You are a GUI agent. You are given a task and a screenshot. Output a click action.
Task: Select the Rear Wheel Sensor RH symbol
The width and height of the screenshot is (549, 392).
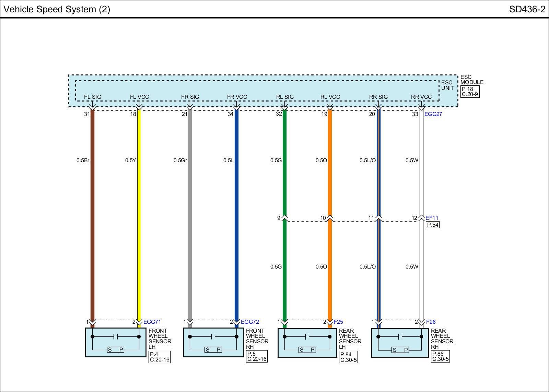400,342
